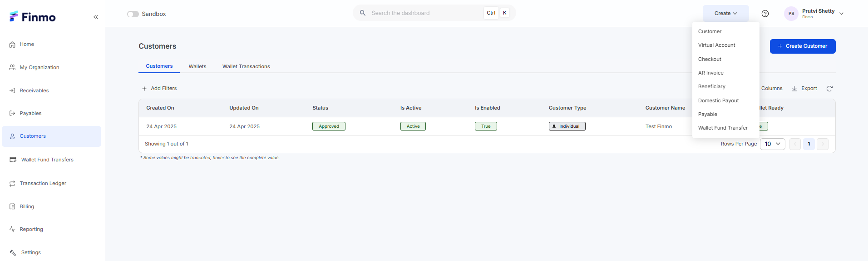The width and height of the screenshot is (868, 261).
Task: Click the Updated On column header
Action: [244, 108]
